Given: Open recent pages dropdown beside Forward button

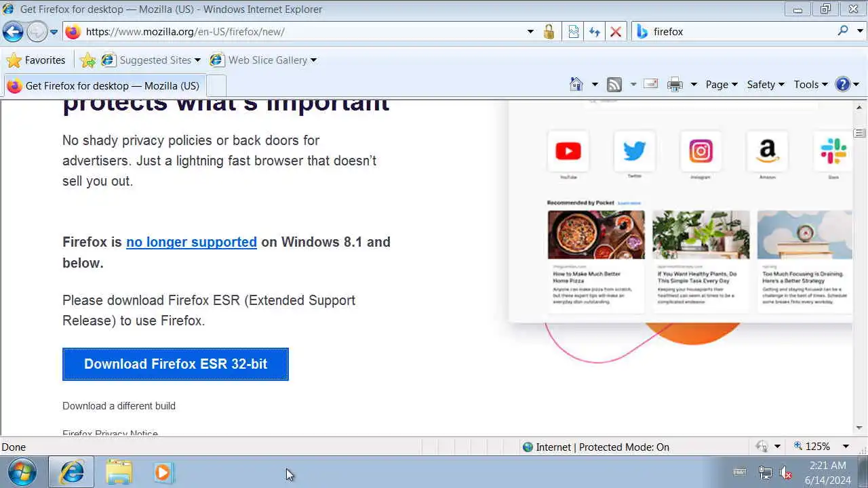Looking at the screenshot, I should point(54,32).
